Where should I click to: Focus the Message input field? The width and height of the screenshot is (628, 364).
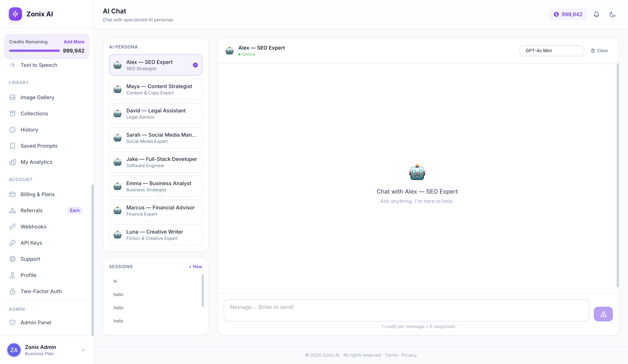406,310
